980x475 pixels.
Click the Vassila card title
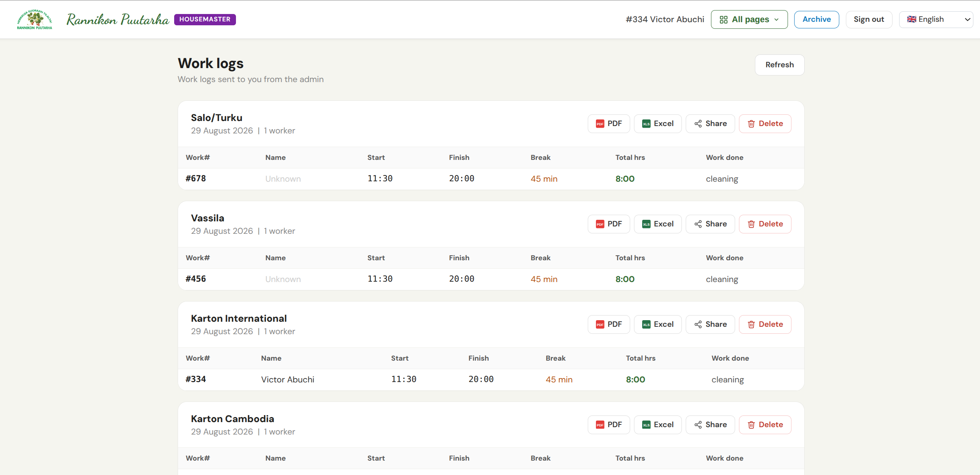click(x=208, y=218)
